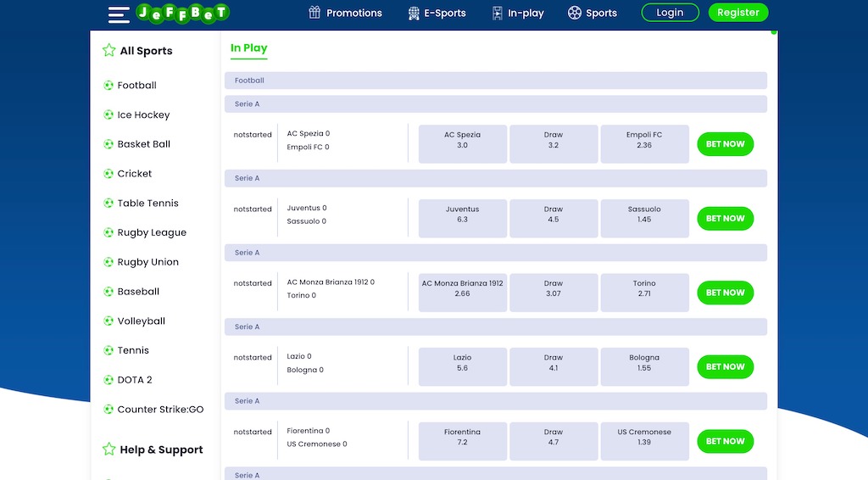Bet now on AC Spezia vs Empoli

pyautogui.click(x=726, y=144)
